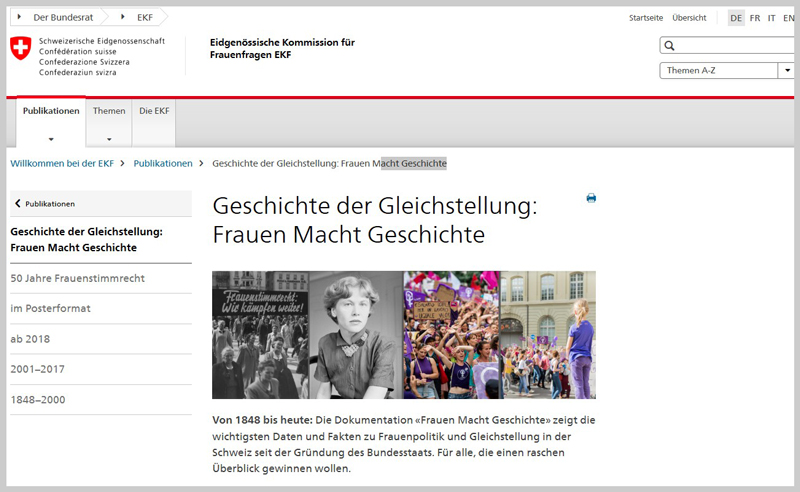Viewport: 800px width, 492px height.
Task: Open the Themen A-Z dropdown
Action: (x=785, y=71)
